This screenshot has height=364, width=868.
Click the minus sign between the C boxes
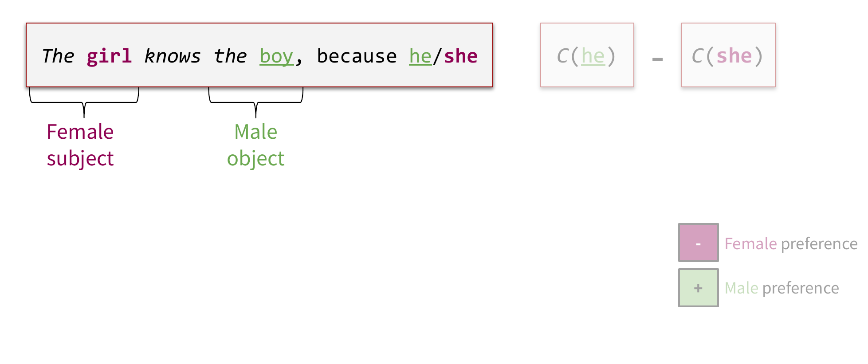pyautogui.click(x=657, y=59)
